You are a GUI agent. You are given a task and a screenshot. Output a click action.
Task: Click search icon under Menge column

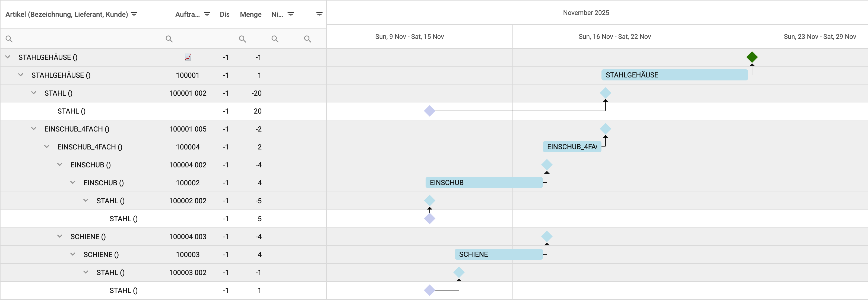[x=242, y=39]
